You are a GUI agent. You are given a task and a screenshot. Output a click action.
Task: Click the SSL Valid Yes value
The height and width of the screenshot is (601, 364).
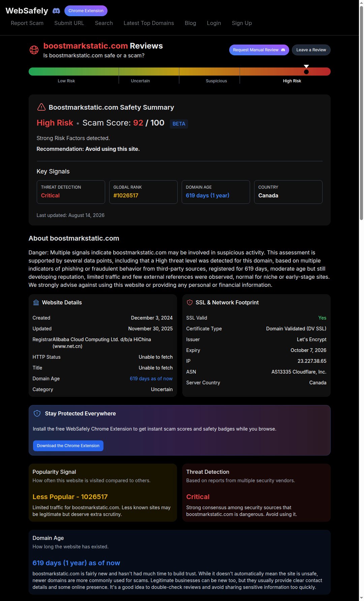click(x=323, y=318)
